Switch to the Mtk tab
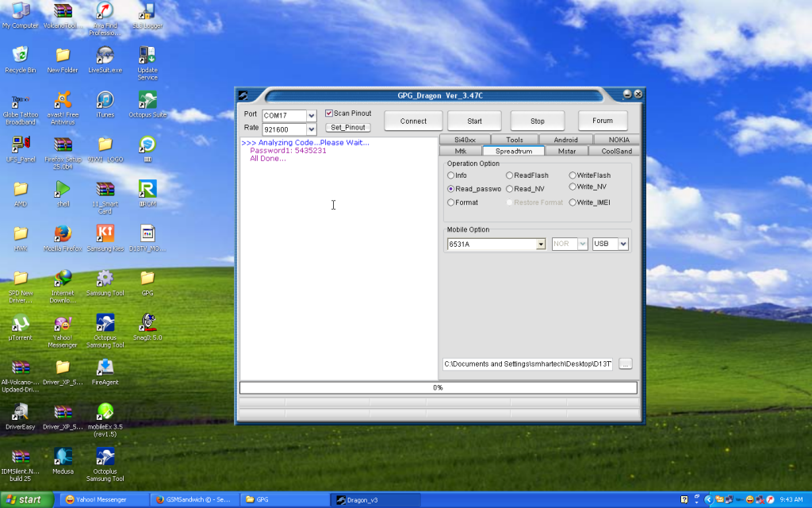This screenshot has height=508, width=812. [461, 151]
